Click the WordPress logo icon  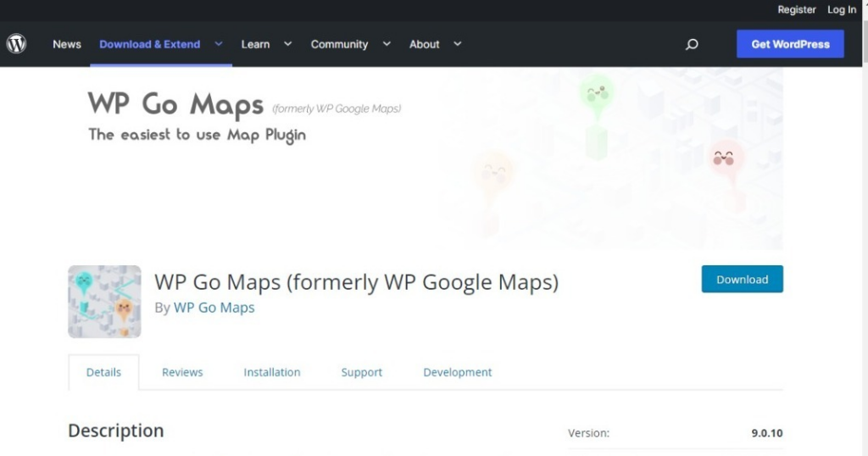(17, 44)
